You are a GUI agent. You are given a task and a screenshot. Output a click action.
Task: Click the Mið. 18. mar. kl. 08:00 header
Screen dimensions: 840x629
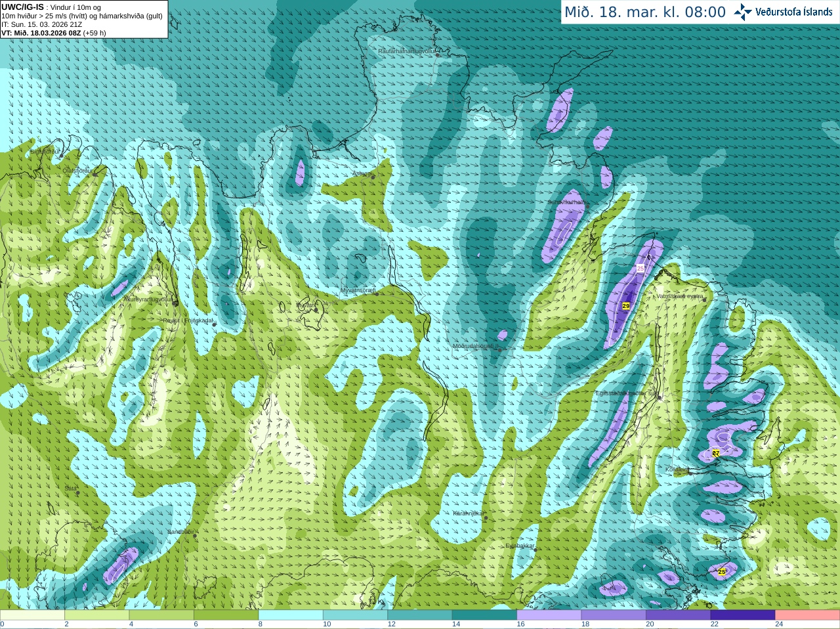pos(646,12)
